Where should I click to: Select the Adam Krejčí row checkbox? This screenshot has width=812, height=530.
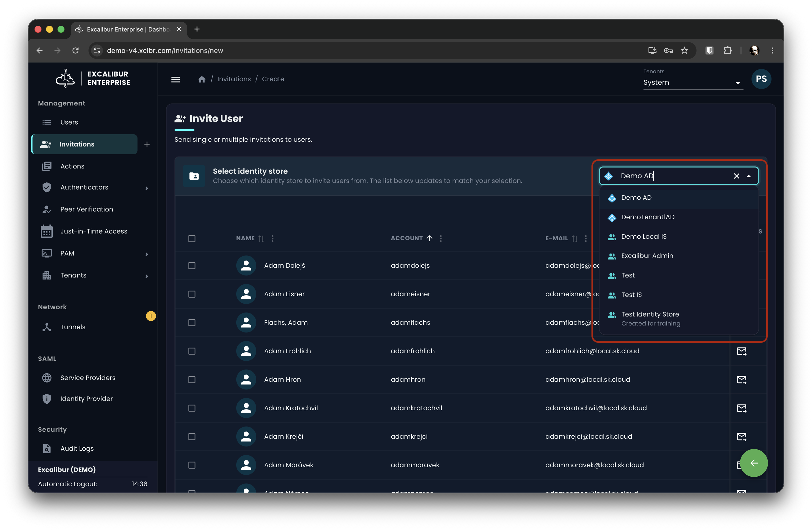point(192,436)
